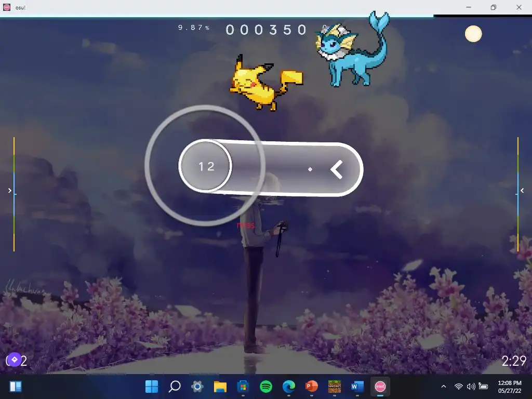Click the small slider tick dot

[310, 169]
